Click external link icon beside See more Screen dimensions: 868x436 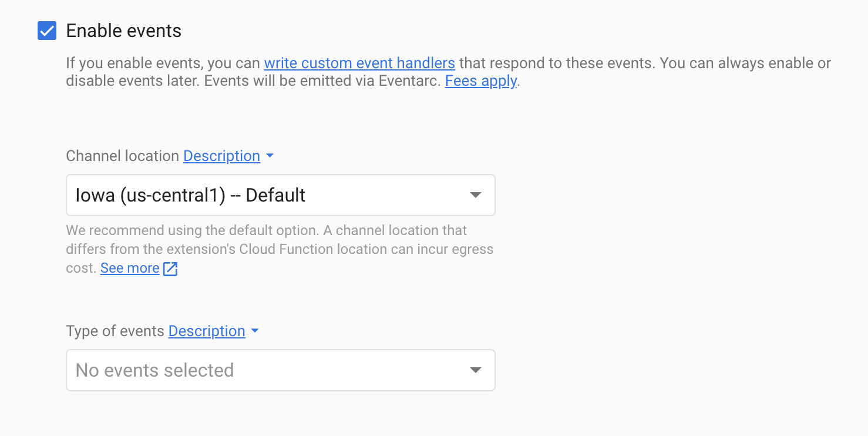click(x=170, y=269)
